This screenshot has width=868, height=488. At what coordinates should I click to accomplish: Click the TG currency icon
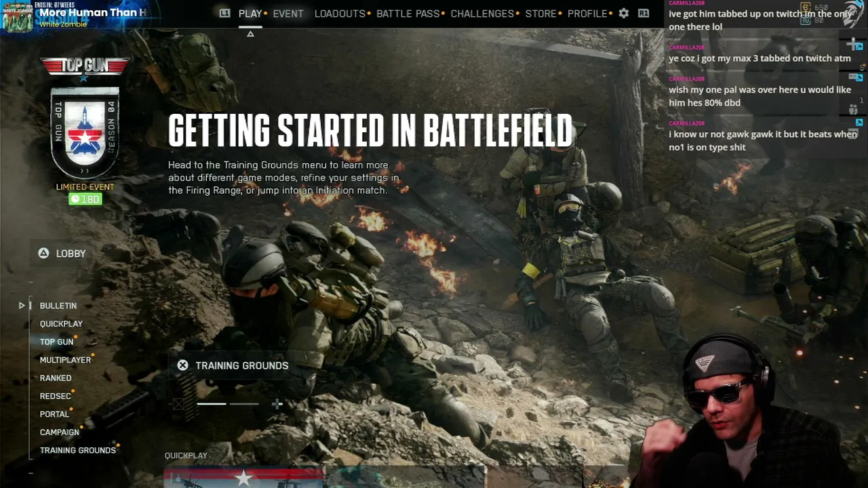805,20
